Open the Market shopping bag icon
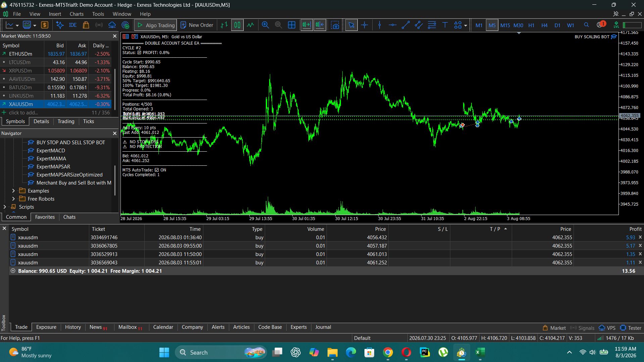This screenshot has width=644, height=362. (86, 25)
